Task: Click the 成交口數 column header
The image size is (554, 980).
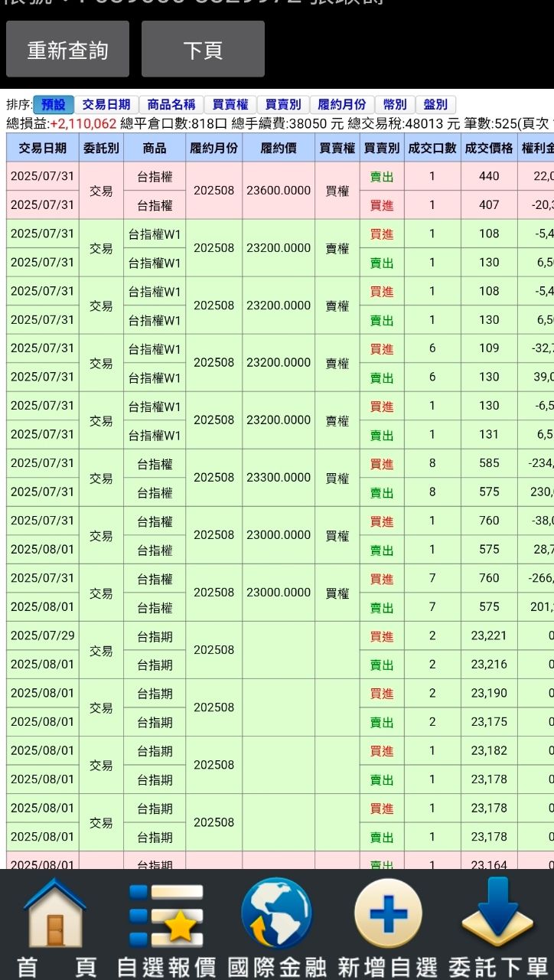Action: (x=432, y=148)
